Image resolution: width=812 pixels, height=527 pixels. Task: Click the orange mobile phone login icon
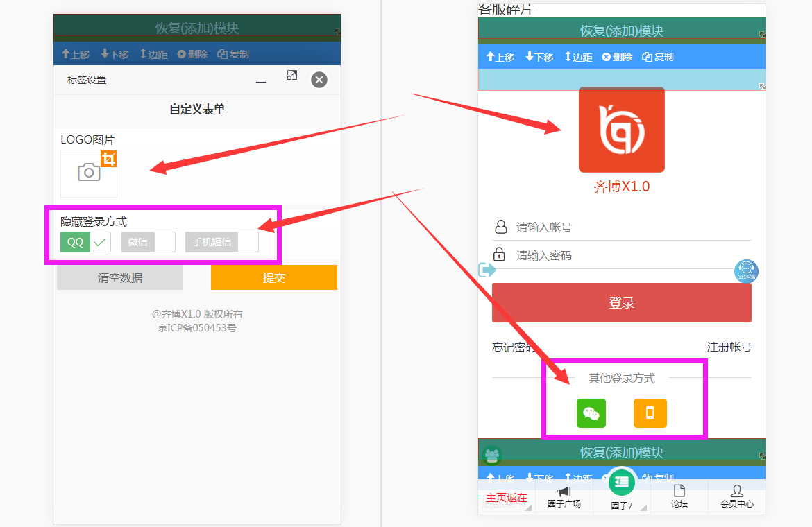(x=650, y=413)
